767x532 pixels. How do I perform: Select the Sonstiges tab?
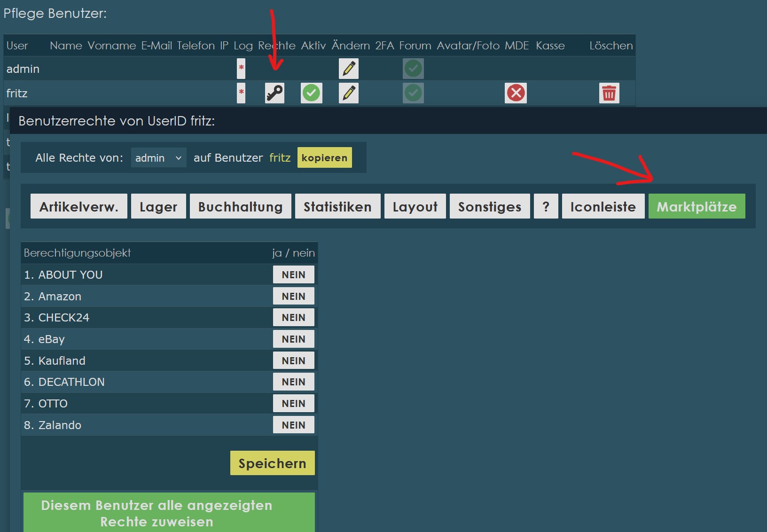(490, 206)
